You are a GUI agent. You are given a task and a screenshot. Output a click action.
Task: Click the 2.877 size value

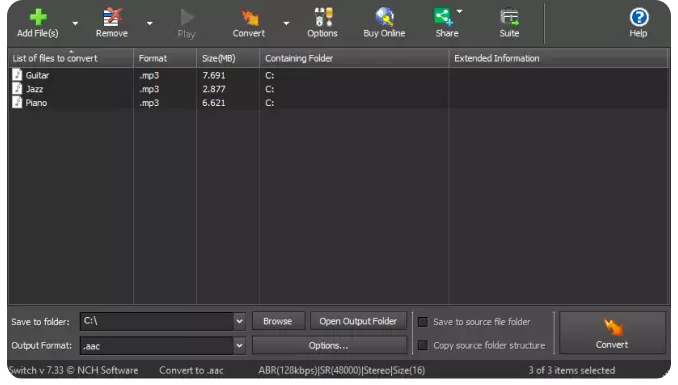click(214, 89)
